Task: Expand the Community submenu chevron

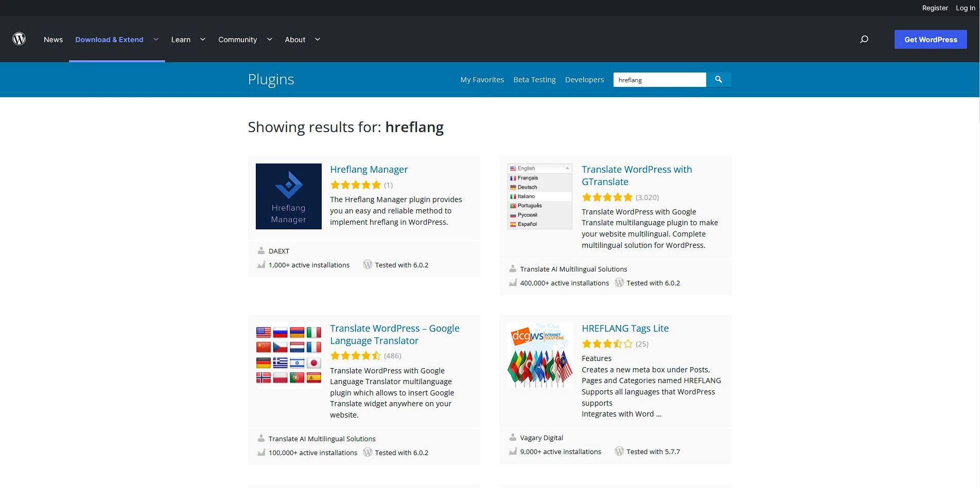Action: click(269, 40)
